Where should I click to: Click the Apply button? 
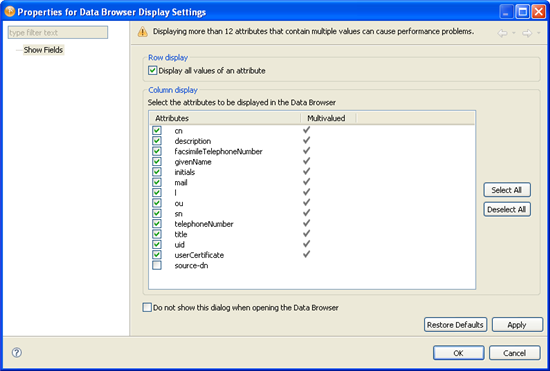pos(517,325)
